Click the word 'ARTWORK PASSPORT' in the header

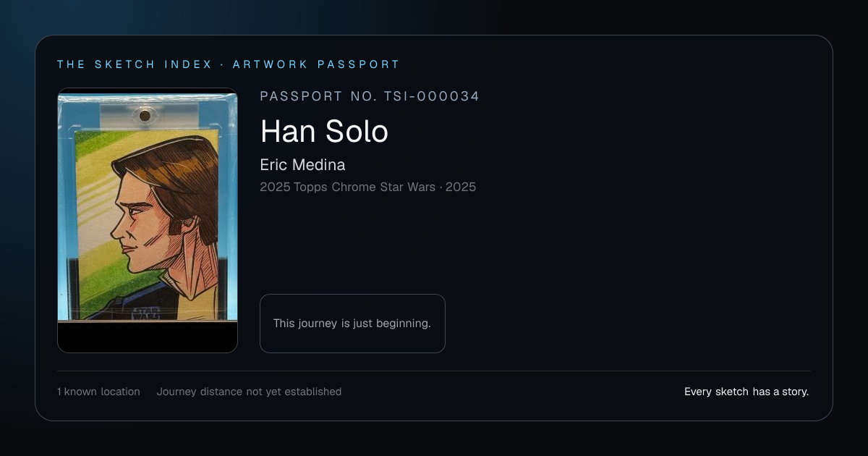click(x=316, y=64)
